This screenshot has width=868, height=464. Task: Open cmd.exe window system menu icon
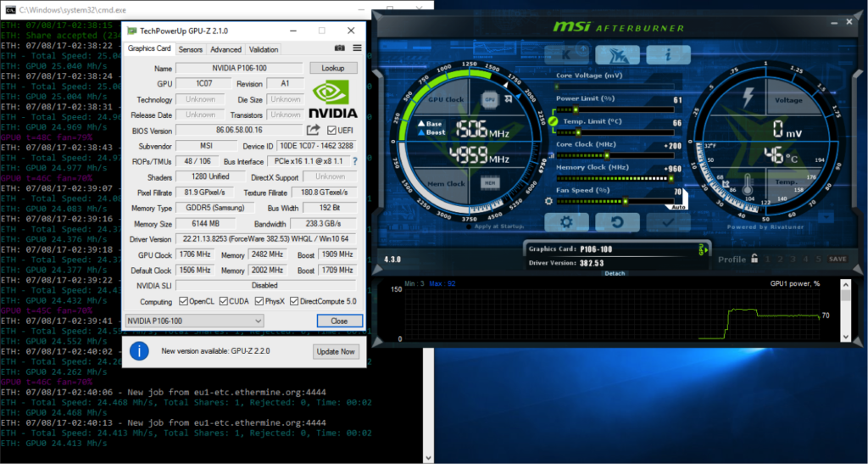coord(10,9)
